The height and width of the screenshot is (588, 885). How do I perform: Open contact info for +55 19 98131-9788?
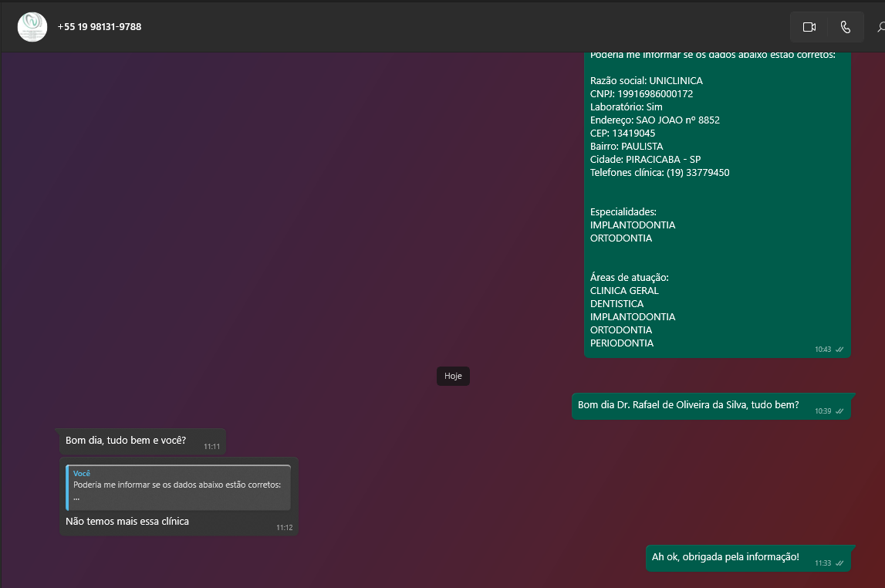100,27
